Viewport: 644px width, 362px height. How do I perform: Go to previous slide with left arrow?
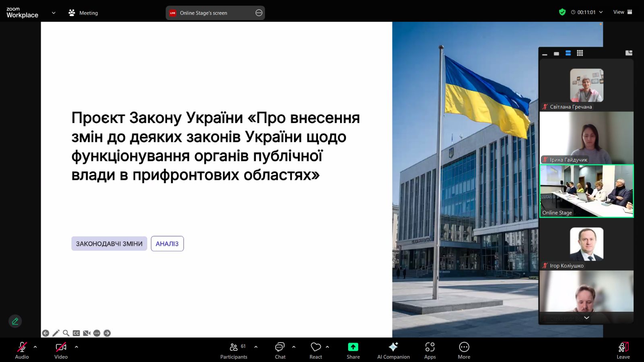(x=45, y=333)
